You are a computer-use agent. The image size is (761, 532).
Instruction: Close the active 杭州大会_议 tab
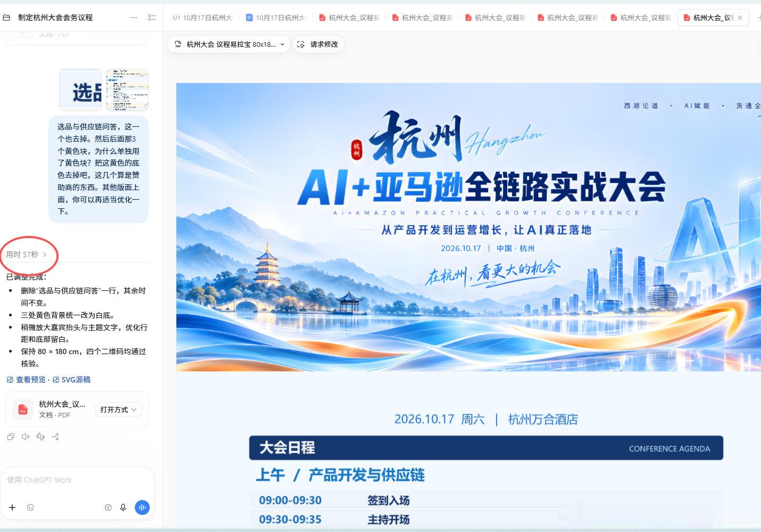click(740, 18)
